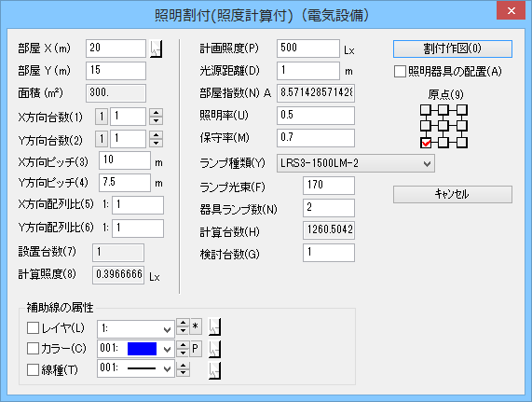Click the キャンセル button
The height and width of the screenshot is (402, 532).
click(x=453, y=194)
